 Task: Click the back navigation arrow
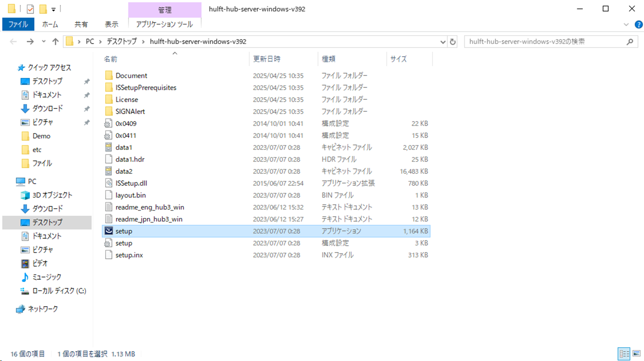[13, 42]
